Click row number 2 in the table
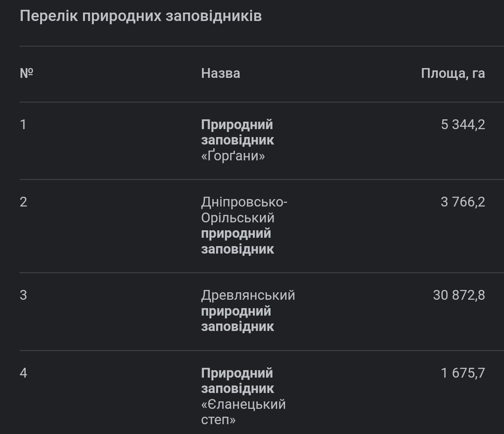Viewport: 504px width, 434px height. tap(23, 202)
